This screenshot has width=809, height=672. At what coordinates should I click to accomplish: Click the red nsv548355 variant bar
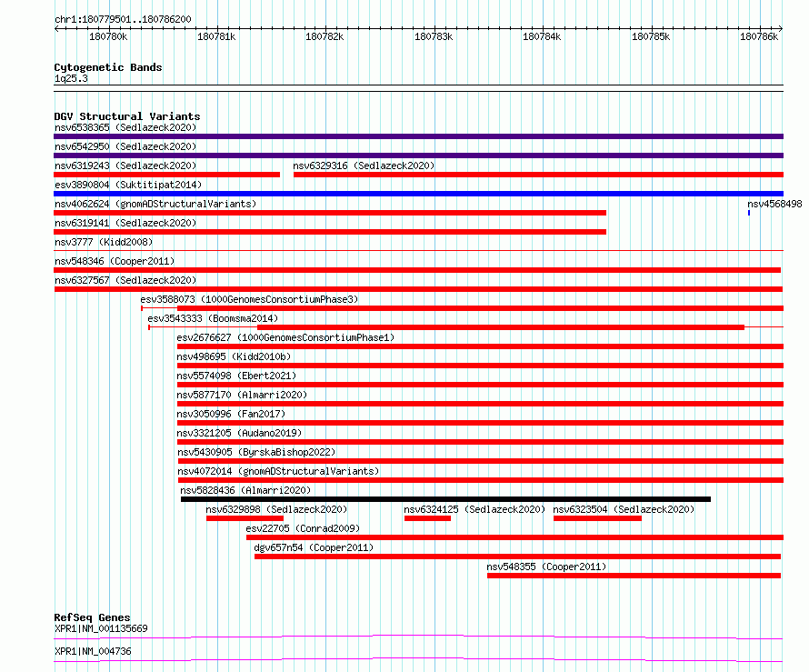click(634, 576)
